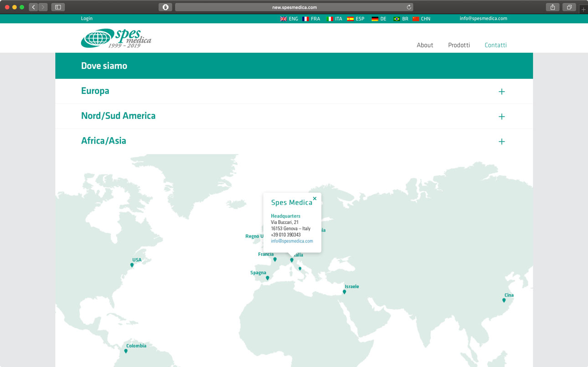The height and width of the screenshot is (367, 588).
Task: Click the Spagna map pin
Action: (x=268, y=278)
